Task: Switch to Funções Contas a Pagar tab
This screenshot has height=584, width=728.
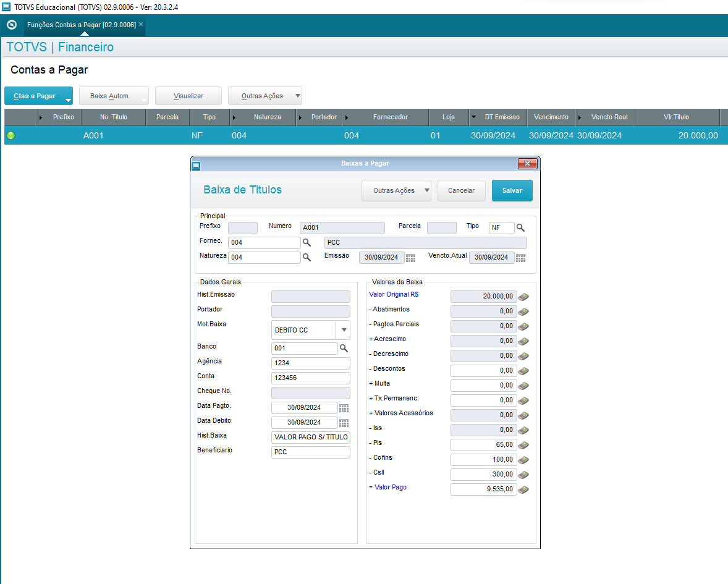Action: point(81,25)
